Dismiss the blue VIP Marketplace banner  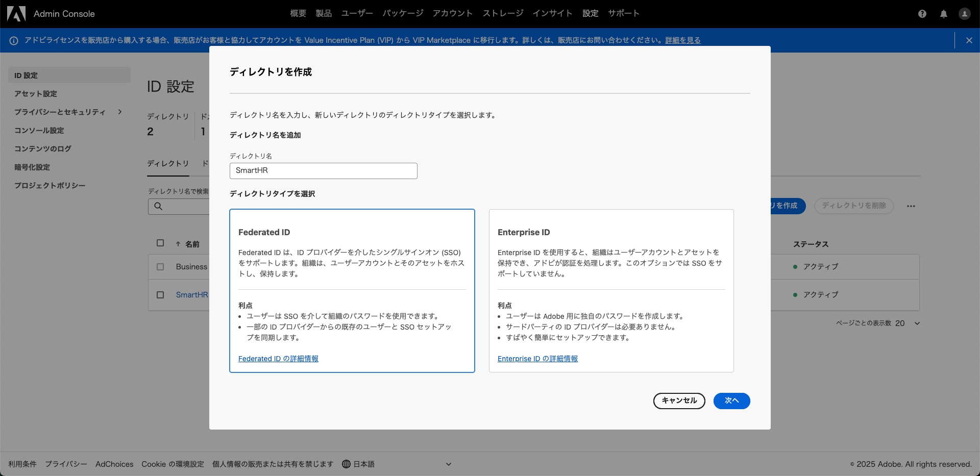tap(969, 40)
